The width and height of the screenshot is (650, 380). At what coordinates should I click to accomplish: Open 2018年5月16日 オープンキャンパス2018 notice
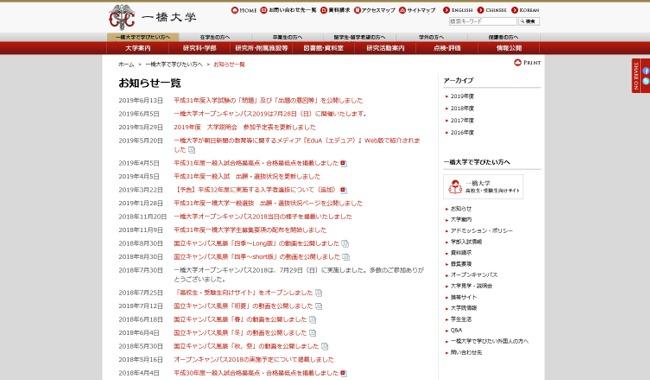[x=254, y=359]
